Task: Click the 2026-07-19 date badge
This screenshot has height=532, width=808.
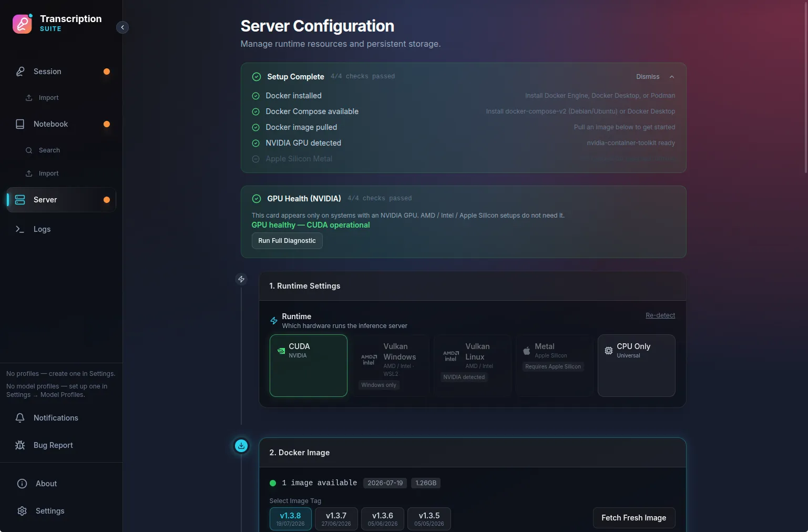Action: pos(385,483)
